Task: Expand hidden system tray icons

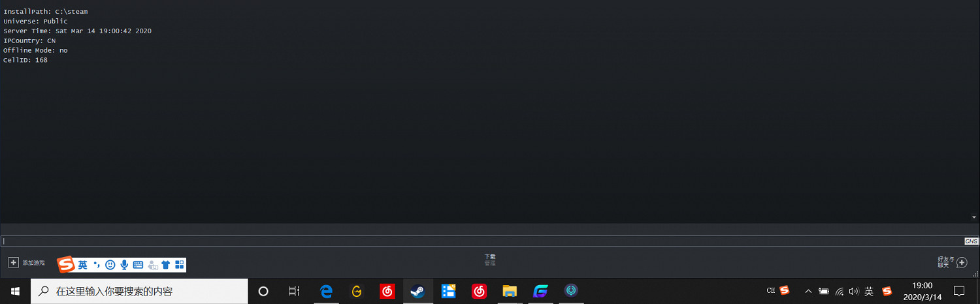Action: point(808,292)
